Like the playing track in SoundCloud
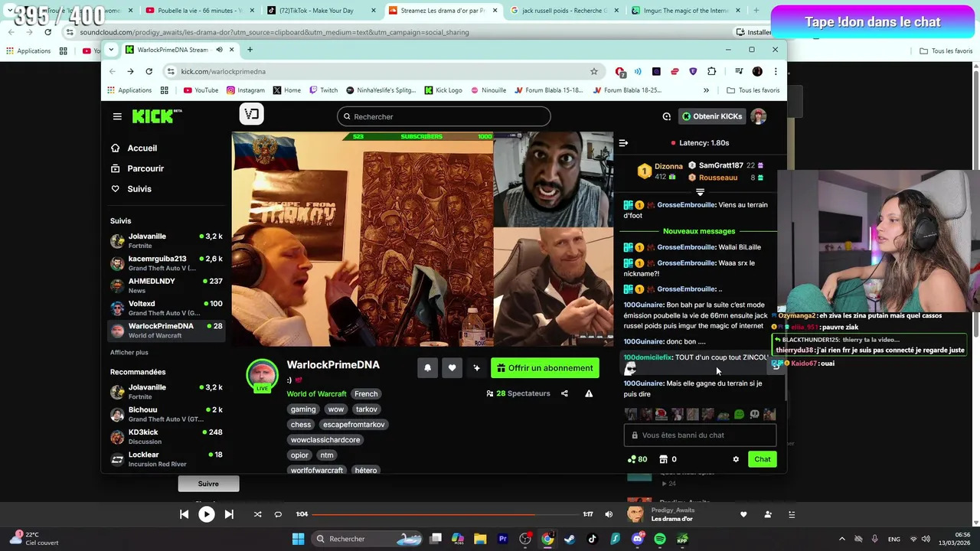The height and width of the screenshot is (551, 980). (743, 514)
